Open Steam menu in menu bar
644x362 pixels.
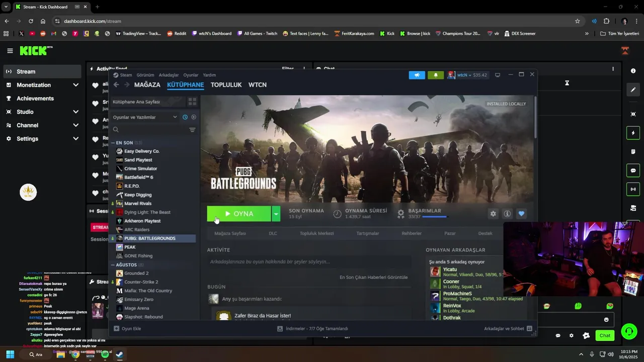coord(125,75)
